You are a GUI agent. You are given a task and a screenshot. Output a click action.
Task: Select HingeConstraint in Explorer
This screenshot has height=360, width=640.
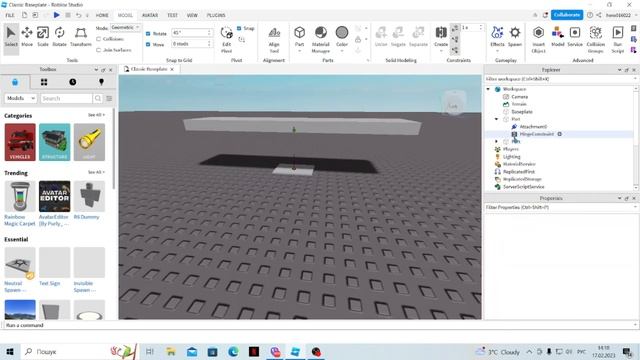click(x=536, y=134)
